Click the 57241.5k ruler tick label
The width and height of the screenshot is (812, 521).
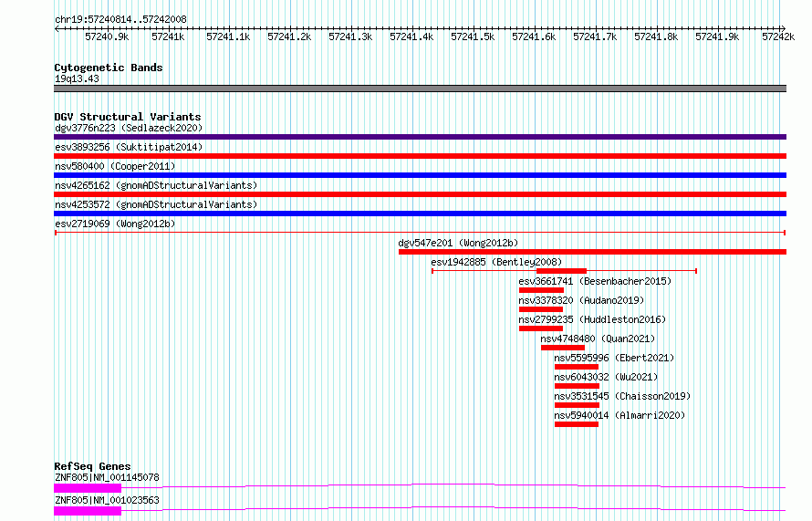[x=473, y=36]
